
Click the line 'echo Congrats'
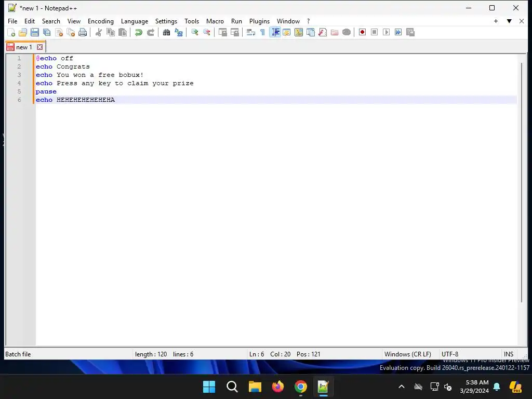(63, 66)
